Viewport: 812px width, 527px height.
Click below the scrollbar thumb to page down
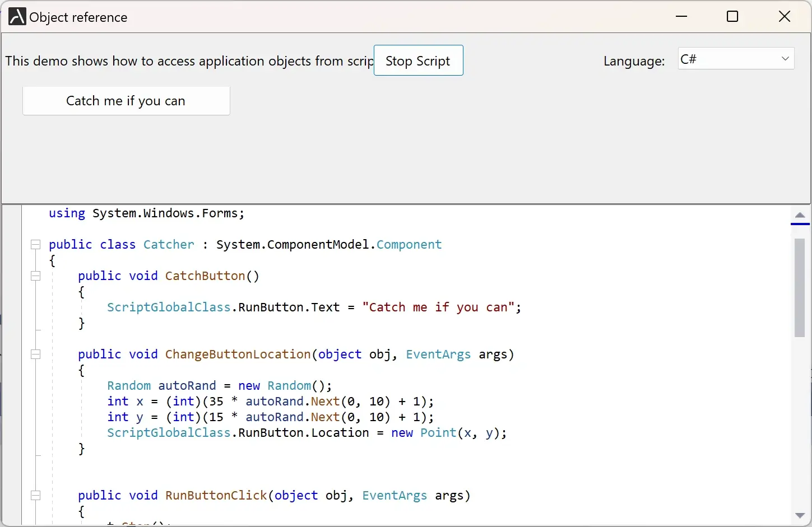(800, 420)
